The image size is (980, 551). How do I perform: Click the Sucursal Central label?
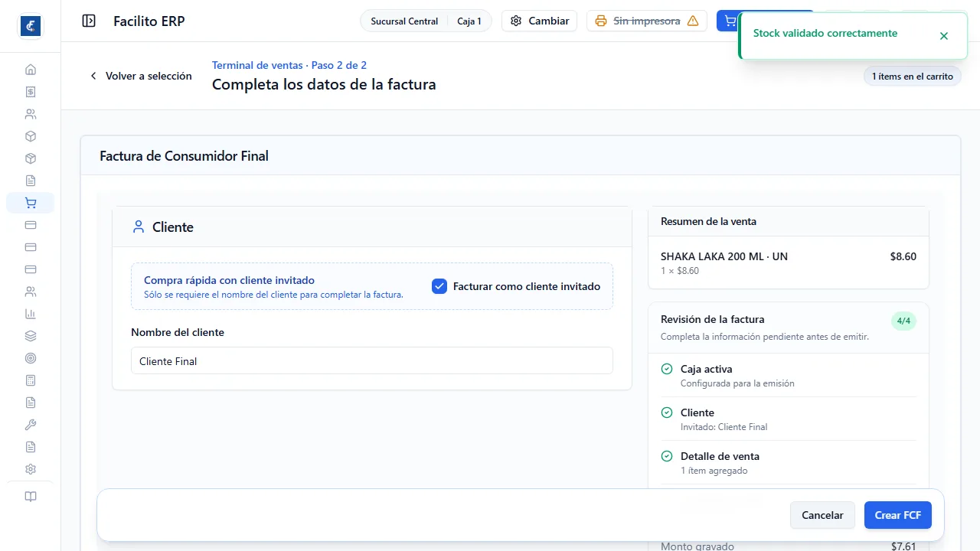pyautogui.click(x=404, y=21)
